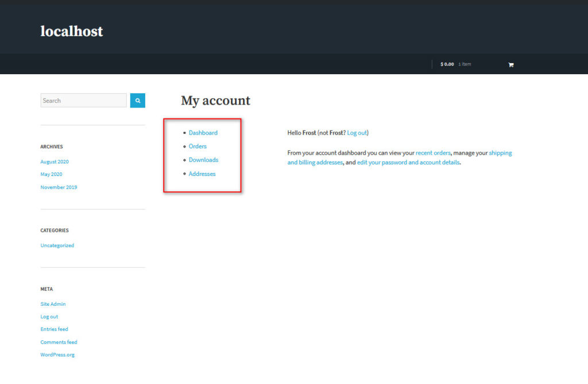Go to Site Admin

pos(53,304)
